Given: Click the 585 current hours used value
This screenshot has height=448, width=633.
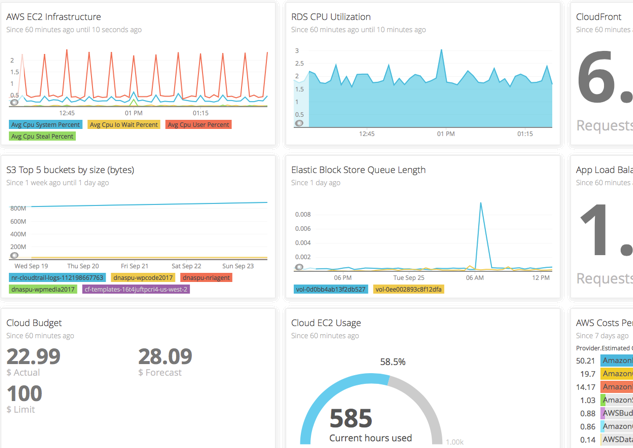Looking at the screenshot, I should click(350, 419).
